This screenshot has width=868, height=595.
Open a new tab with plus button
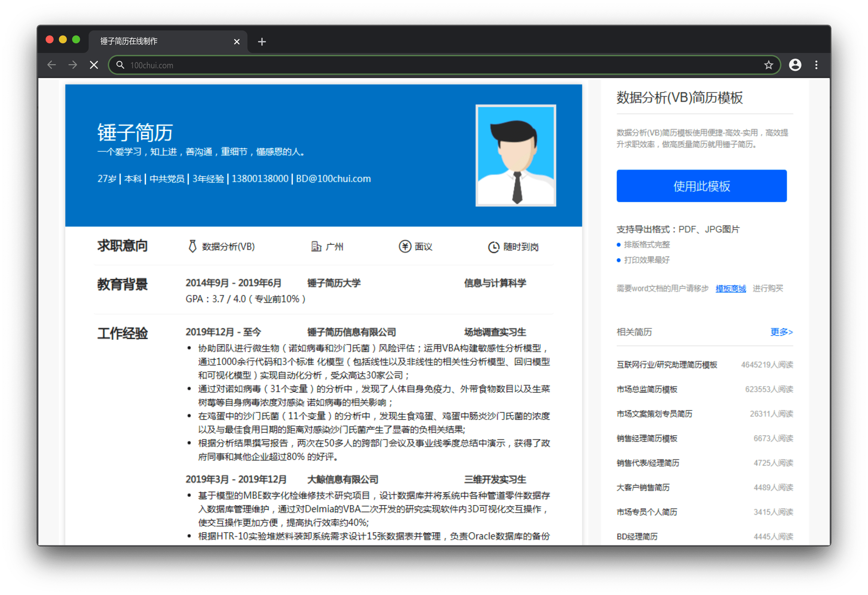click(x=262, y=41)
